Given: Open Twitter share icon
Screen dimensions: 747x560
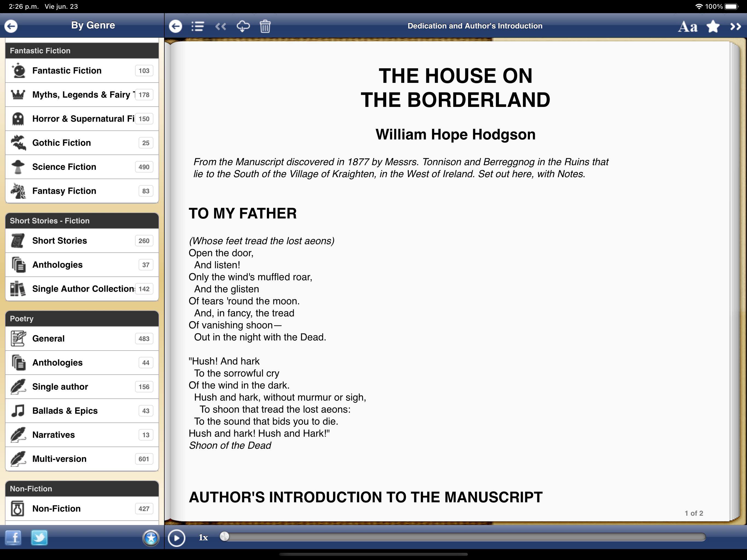Looking at the screenshot, I should 40,537.
